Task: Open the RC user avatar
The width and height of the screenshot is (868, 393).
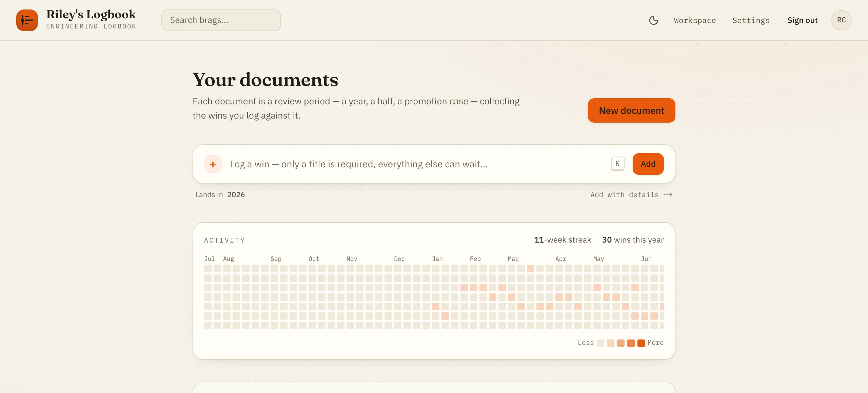Action: [x=841, y=20]
